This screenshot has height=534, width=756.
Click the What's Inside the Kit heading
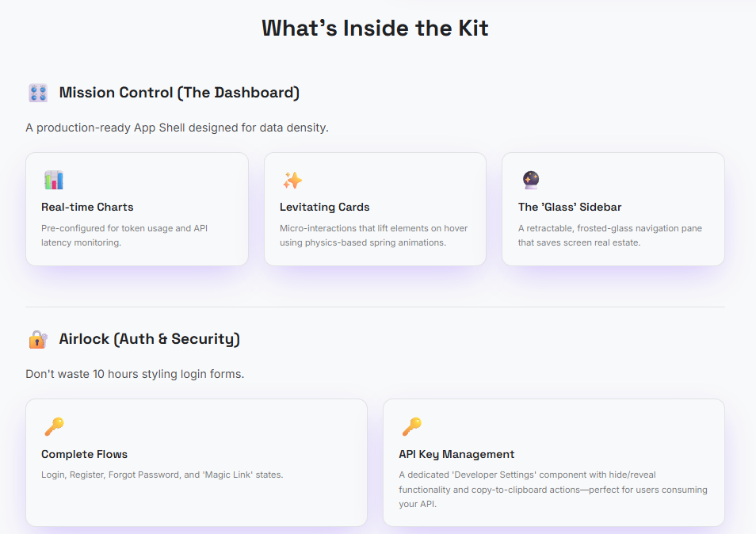tap(375, 28)
